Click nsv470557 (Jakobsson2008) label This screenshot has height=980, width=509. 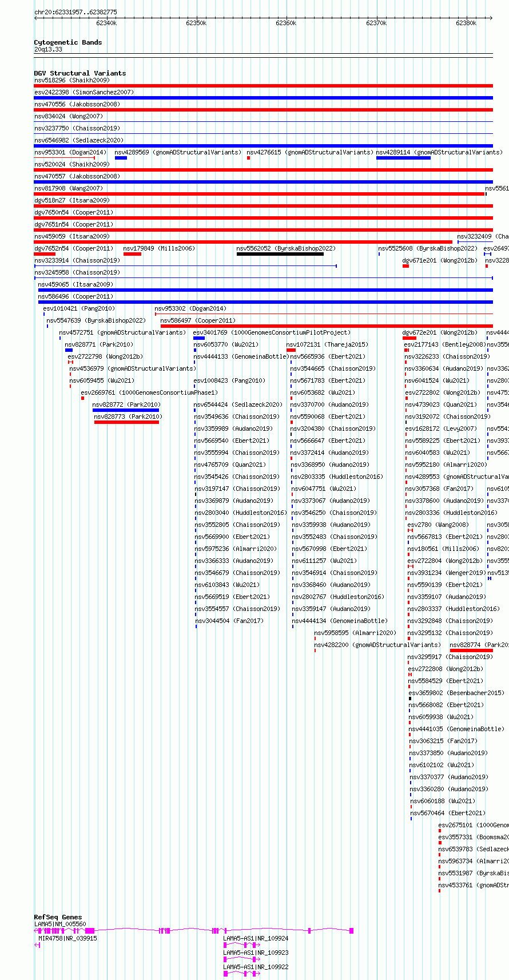tap(77, 177)
